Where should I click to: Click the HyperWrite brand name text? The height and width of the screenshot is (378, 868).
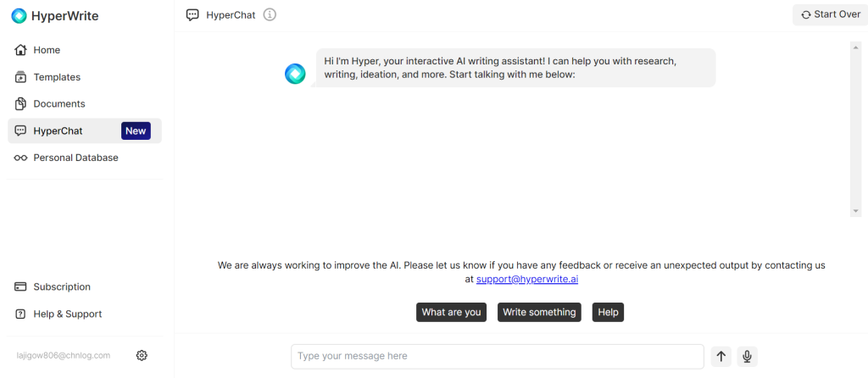tap(64, 16)
